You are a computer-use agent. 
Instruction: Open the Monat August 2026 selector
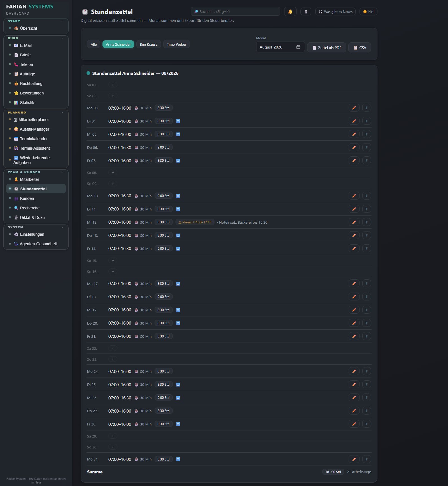point(280,47)
